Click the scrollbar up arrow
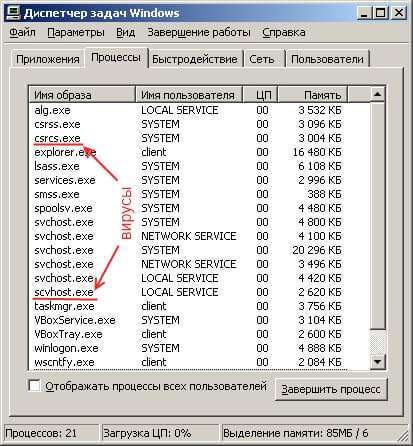The height and width of the screenshot is (446, 413). coord(377,94)
